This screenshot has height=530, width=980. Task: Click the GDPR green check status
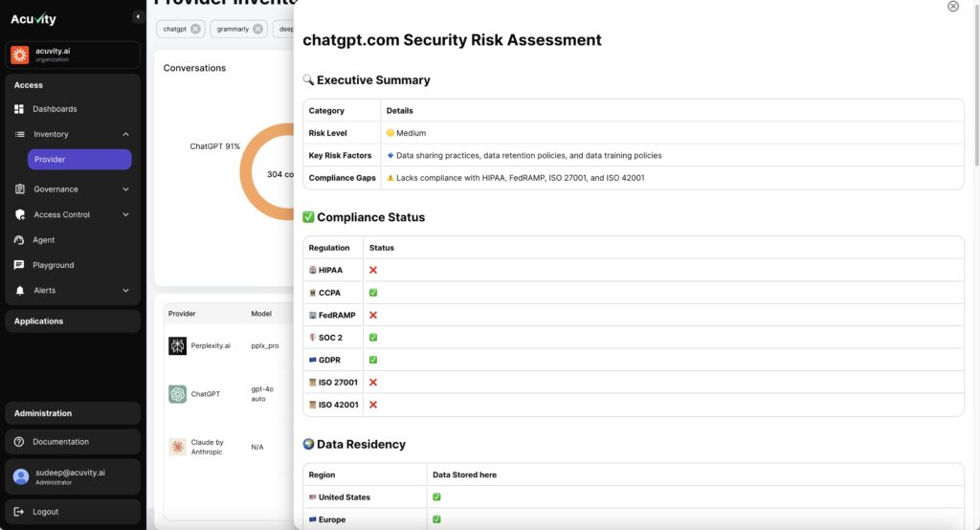pyautogui.click(x=373, y=360)
